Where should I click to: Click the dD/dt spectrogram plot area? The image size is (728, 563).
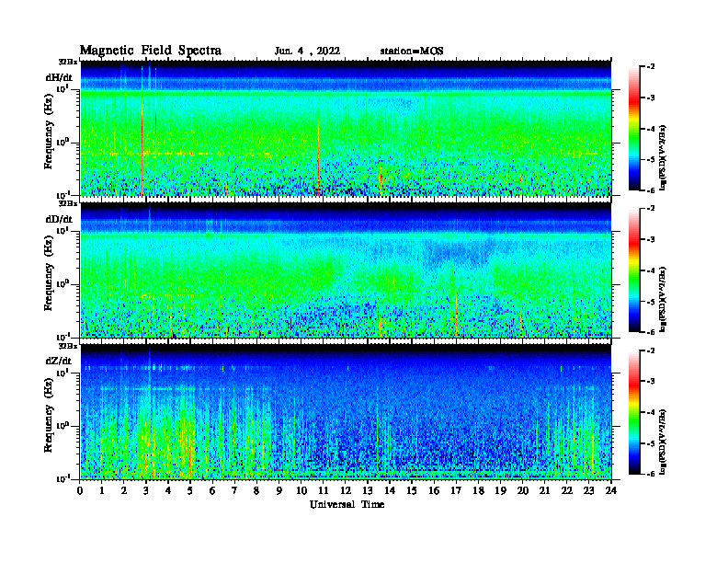coord(346,270)
